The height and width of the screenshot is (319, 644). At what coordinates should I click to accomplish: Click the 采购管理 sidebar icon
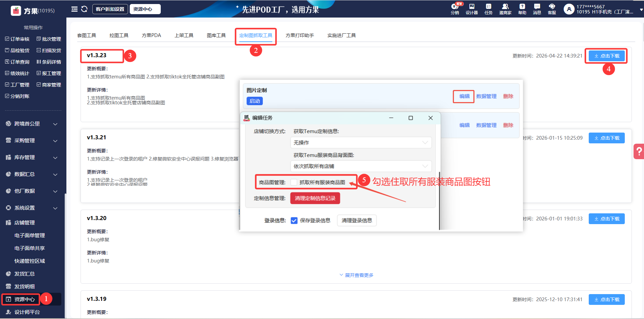click(8, 141)
